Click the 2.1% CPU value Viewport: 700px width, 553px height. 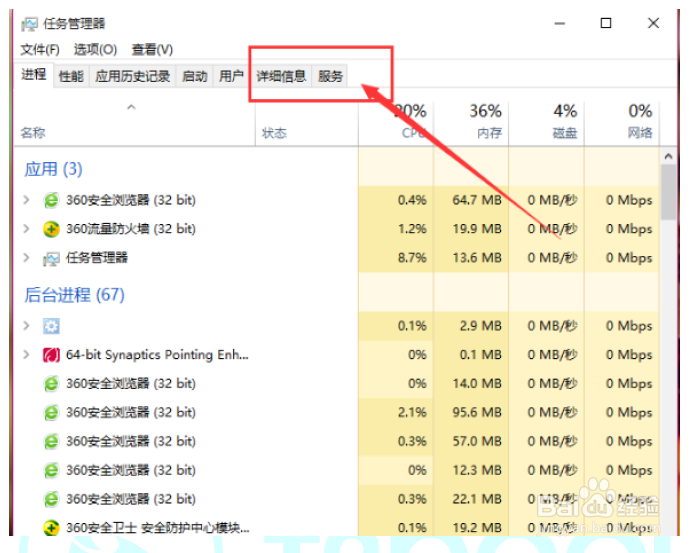click(x=412, y=412)
